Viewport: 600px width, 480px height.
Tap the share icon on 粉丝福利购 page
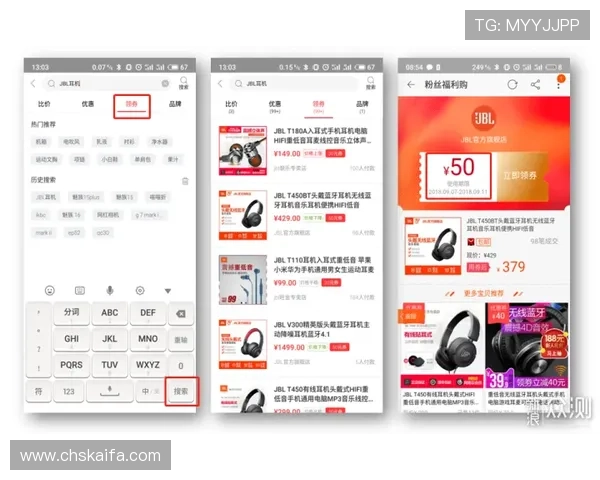coord(535,85)
